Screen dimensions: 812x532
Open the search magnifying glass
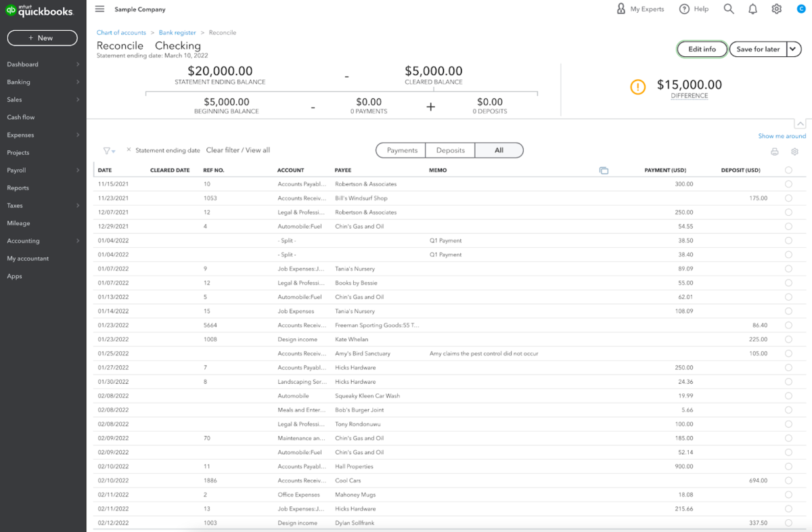coord(728,9)
